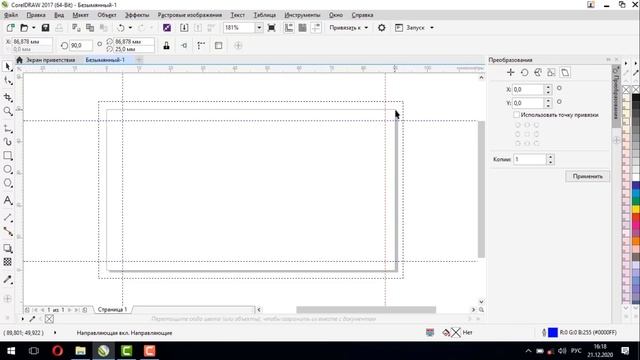Select the top-left anchor point radio

pyautogui.click(x=518, y=125)
